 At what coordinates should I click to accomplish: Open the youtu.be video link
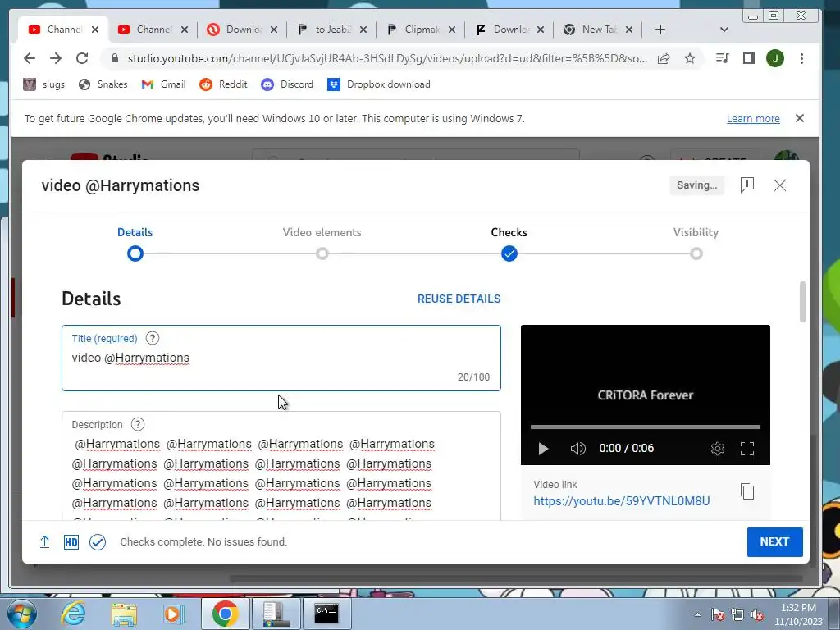click(x=622, y=501)
